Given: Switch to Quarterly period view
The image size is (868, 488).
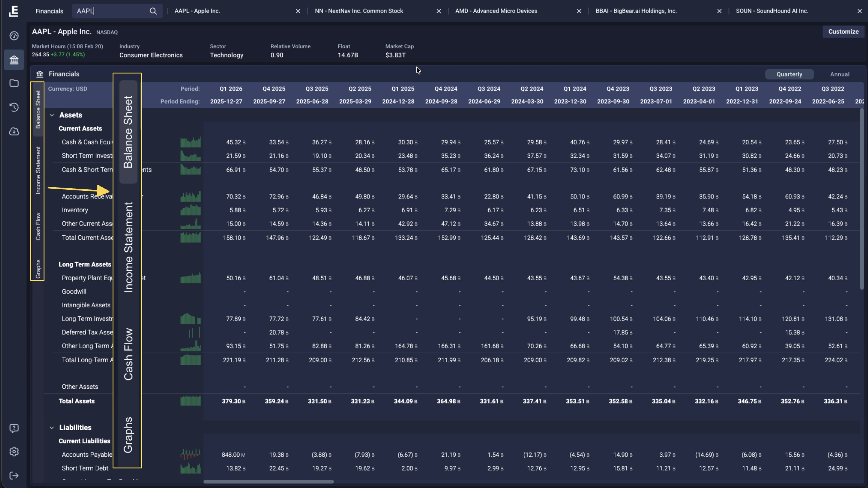Looking at the screenshot, I should click(789, 74).
